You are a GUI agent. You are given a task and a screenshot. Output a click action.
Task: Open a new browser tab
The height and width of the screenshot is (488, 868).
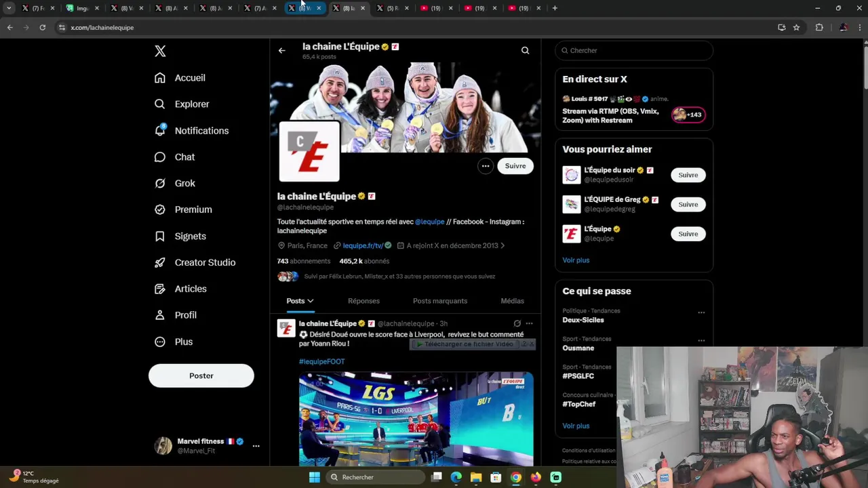[x=555, y=8]
